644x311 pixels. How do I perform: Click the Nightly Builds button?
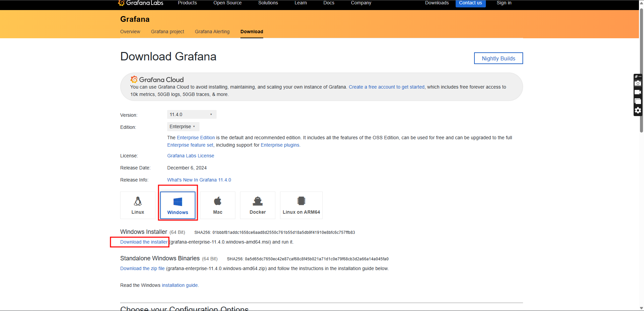pos(498,58)
